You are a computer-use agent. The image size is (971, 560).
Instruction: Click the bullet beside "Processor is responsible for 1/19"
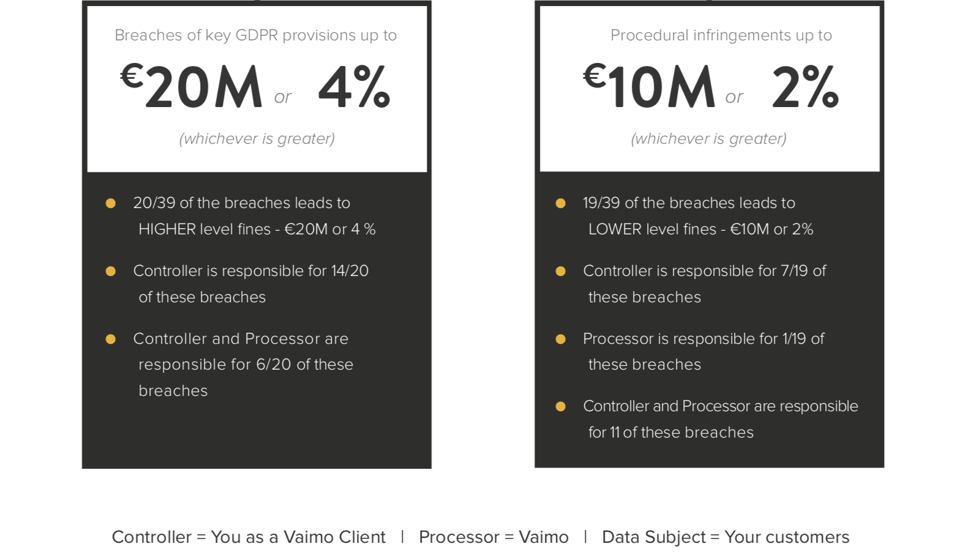click(560, 339)
